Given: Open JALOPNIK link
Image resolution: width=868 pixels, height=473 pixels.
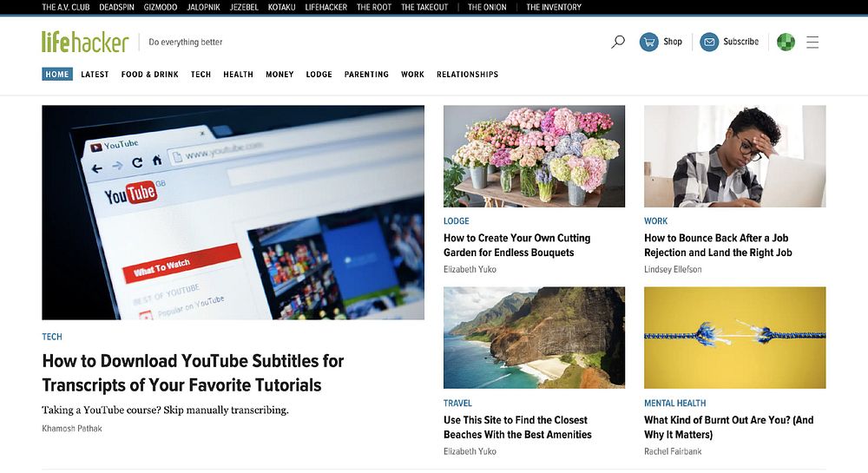Looking at the screenshot, I should 204,7.
